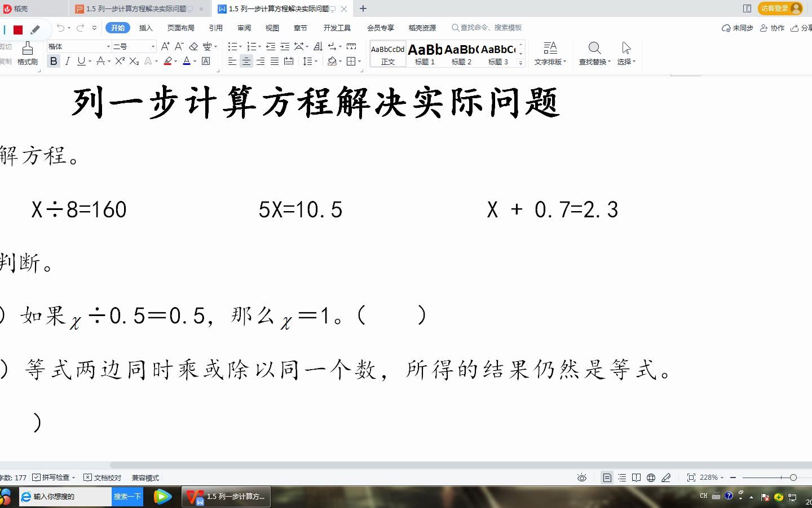This screenshot has height=508, width=812.
Task: Click the text effects outlined A icon
Action: pyautogui.click(x=148, y=61)
